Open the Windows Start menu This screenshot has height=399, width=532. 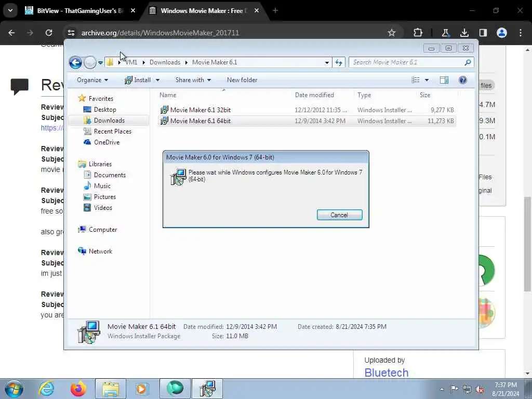click(x=14, y=389)
